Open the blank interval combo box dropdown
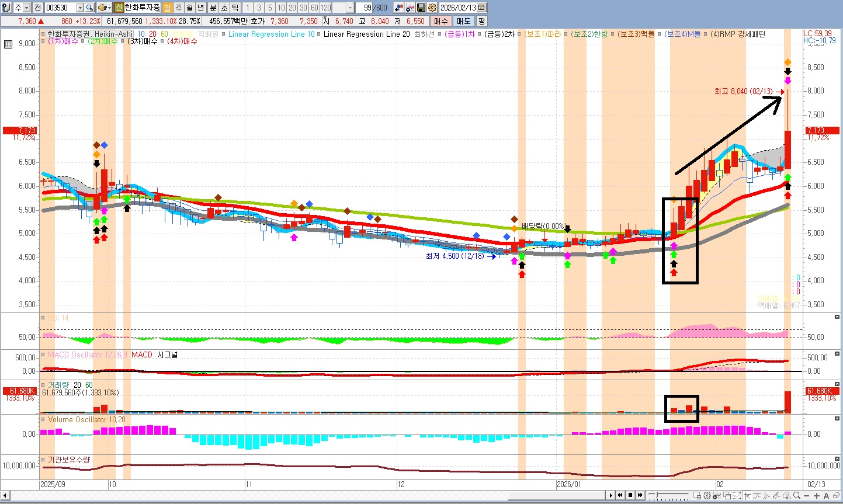843x504 pixels. [350, 8]
